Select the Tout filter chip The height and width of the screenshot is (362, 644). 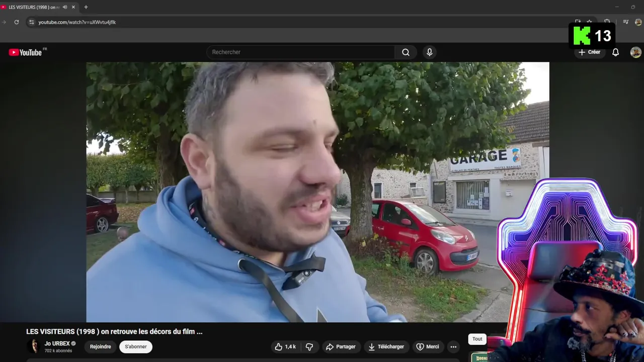click(x=477, y=339)
